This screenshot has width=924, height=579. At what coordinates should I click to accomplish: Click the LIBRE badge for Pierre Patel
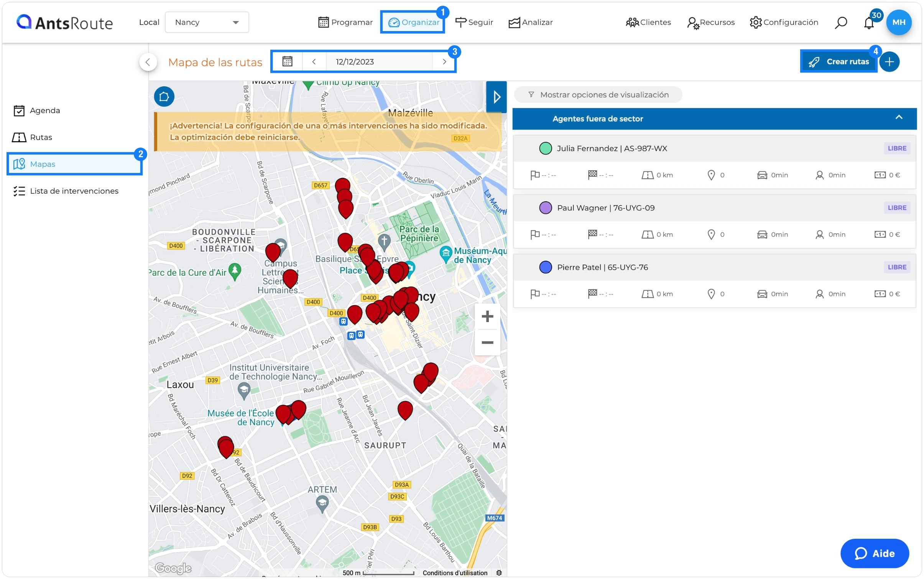(897, 267)
